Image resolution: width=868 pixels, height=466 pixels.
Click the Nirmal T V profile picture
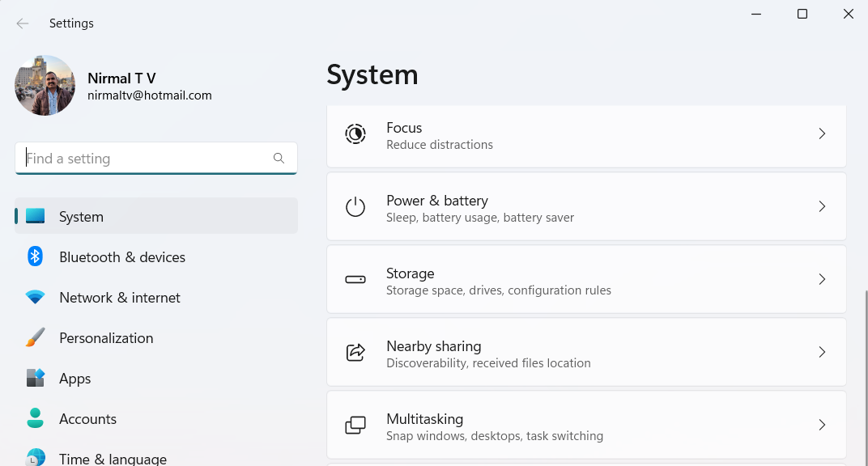[x=45, y=86]
